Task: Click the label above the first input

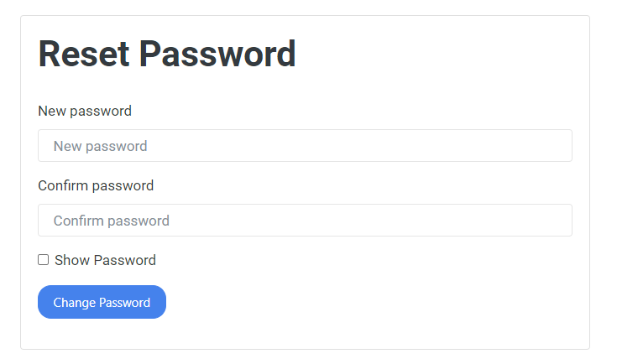Action: (x=85, y=111)
